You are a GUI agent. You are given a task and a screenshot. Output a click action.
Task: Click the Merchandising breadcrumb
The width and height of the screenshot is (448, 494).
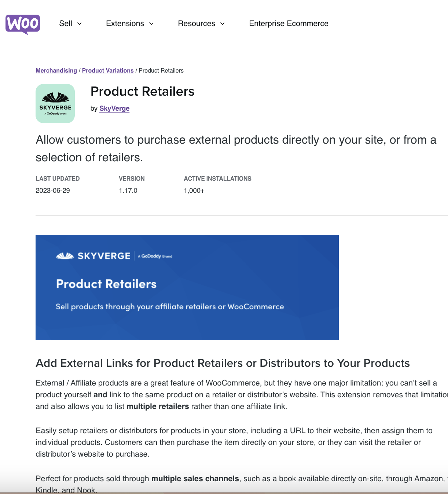pyautogui.click(x=56, y=70)
